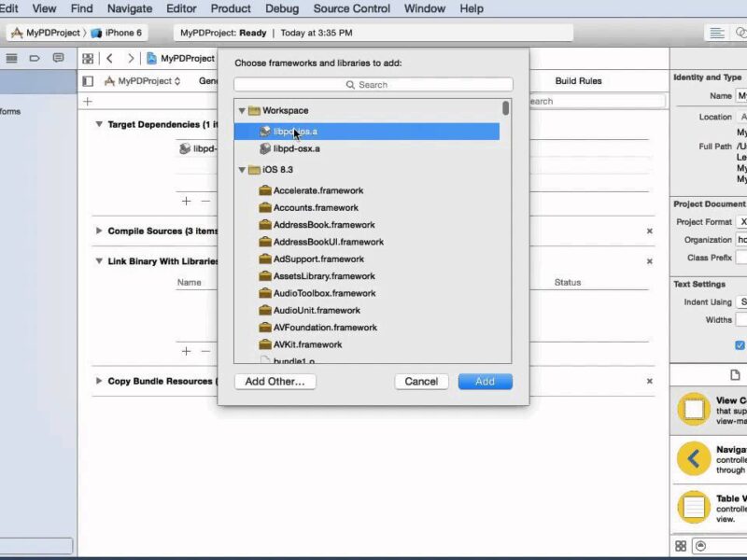The width and height of the screenshot is (747, 560).
Task: Toggle the checkbox under Text Settings Widths
Action: [x=740, y=344]
